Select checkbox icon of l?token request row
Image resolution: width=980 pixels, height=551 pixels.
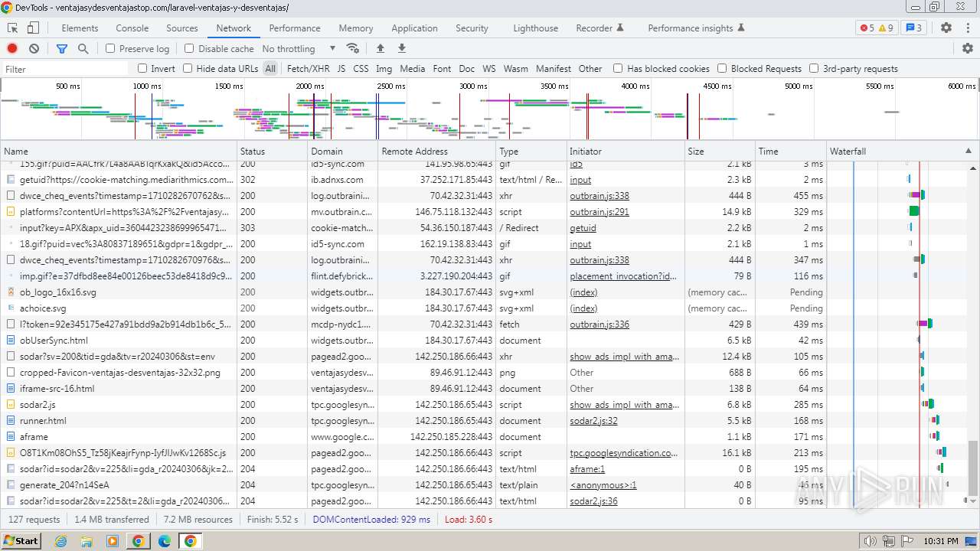(x=11, y=324)
